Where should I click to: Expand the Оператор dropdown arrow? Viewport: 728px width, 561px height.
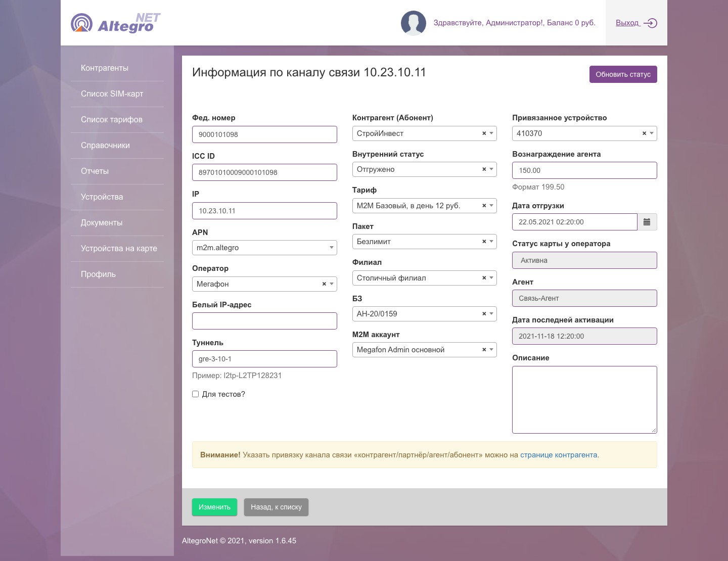coord(332,284)
